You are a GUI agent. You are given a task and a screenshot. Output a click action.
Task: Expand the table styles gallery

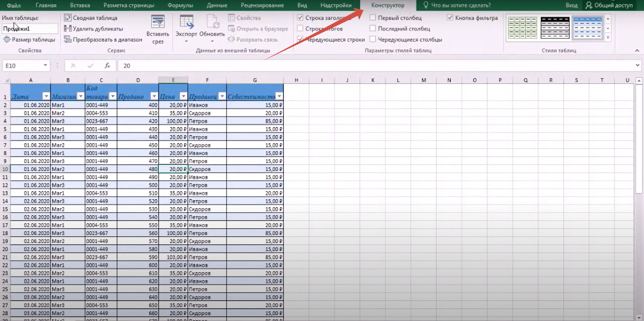point(608,38)
